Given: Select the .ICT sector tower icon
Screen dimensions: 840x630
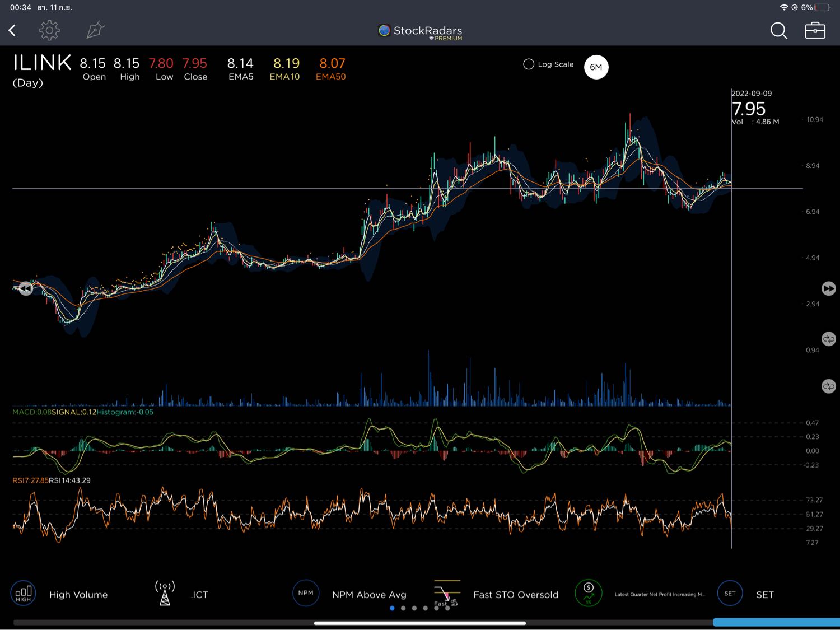Looking at the screenshot, I should [x=165, y=594].
